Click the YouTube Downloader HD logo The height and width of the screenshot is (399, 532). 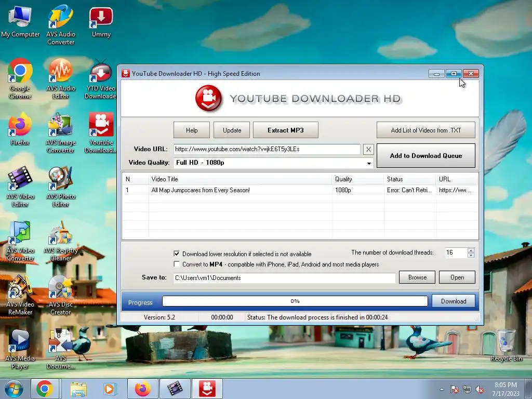pos(208,98)
